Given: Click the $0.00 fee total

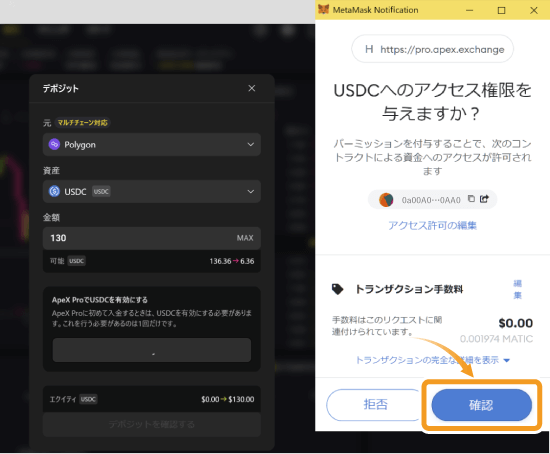Looking at the screenshot, I should [x=516, y=323].
